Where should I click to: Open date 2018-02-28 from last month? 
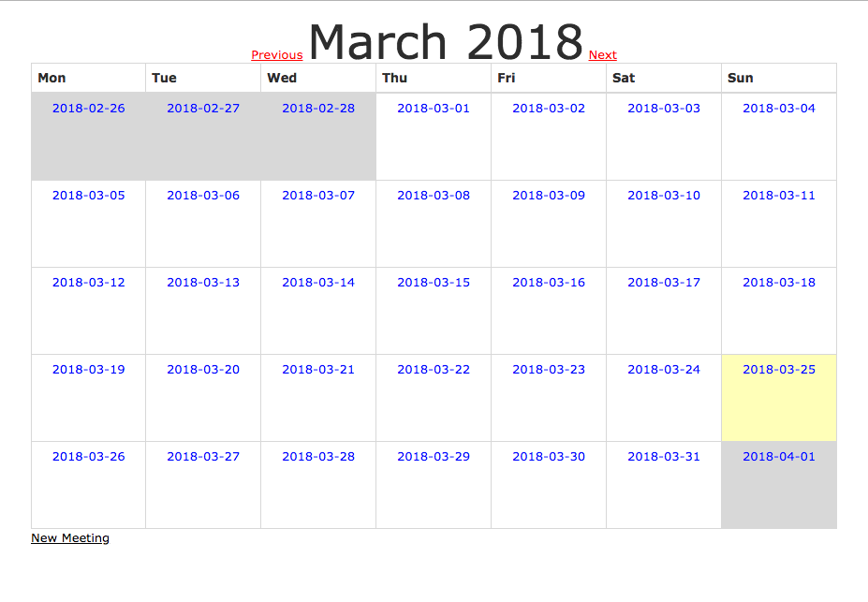(x=316, y=108)
